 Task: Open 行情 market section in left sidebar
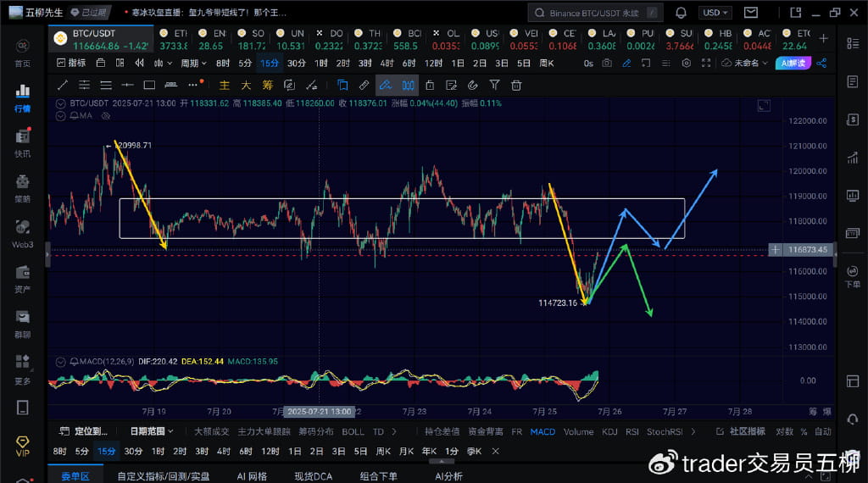tap(23, 98)
